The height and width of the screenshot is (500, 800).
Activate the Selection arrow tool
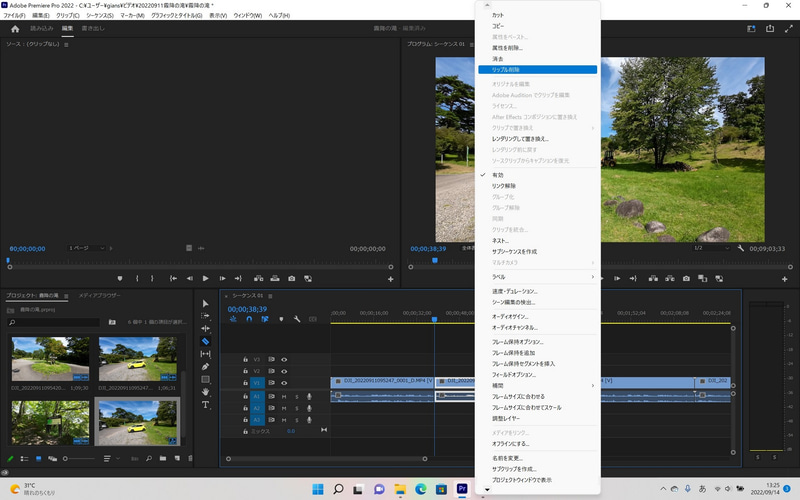(x=206, y=303)
